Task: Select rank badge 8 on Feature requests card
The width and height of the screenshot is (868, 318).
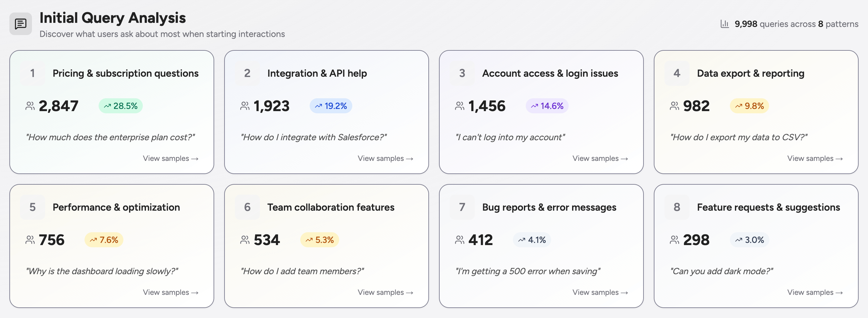Action: (677, 207)
